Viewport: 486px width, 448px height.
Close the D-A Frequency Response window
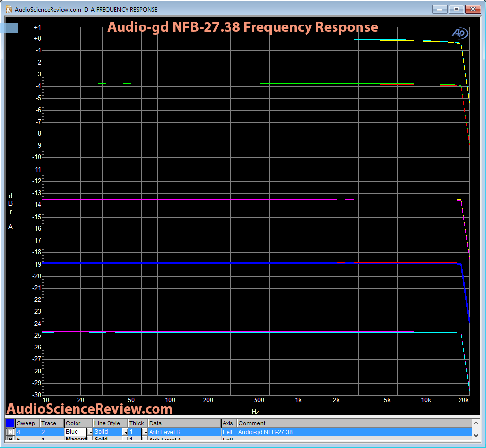click(x=473, y=9)
